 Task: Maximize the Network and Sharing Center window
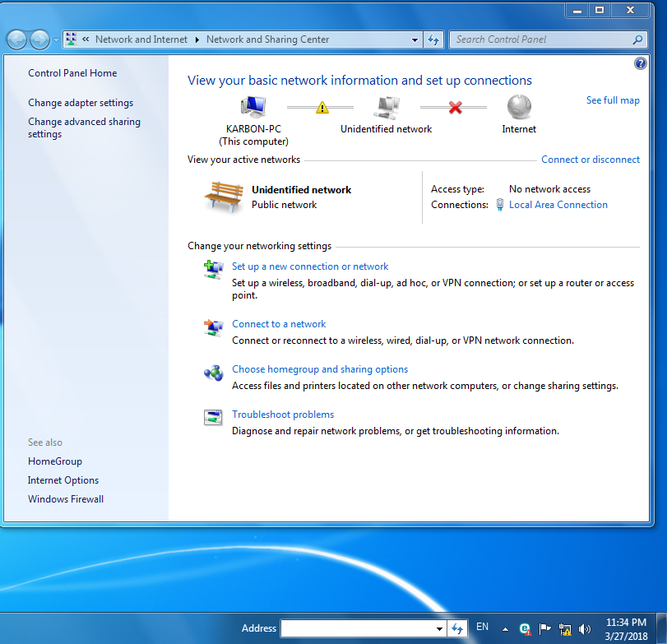600,10
